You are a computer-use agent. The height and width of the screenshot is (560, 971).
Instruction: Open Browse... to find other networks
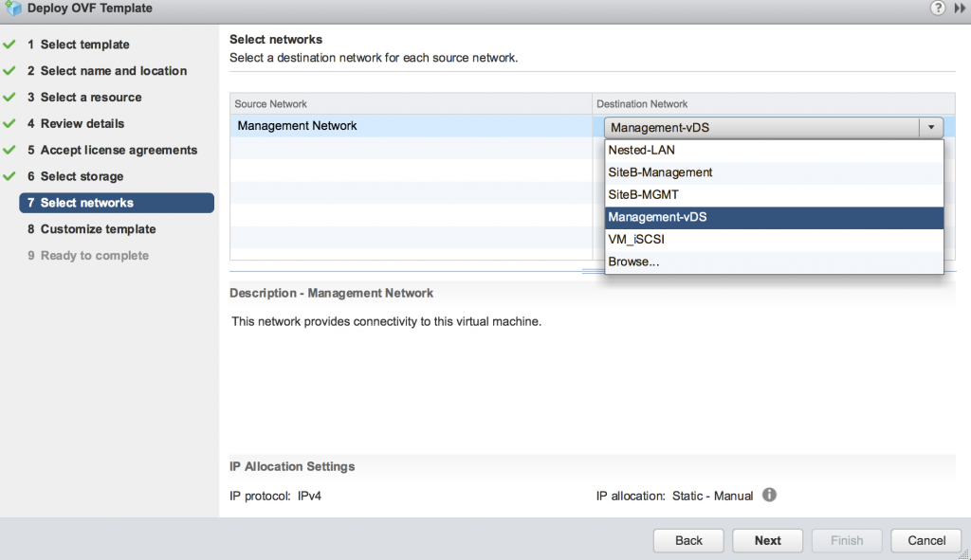coord(774,262)
